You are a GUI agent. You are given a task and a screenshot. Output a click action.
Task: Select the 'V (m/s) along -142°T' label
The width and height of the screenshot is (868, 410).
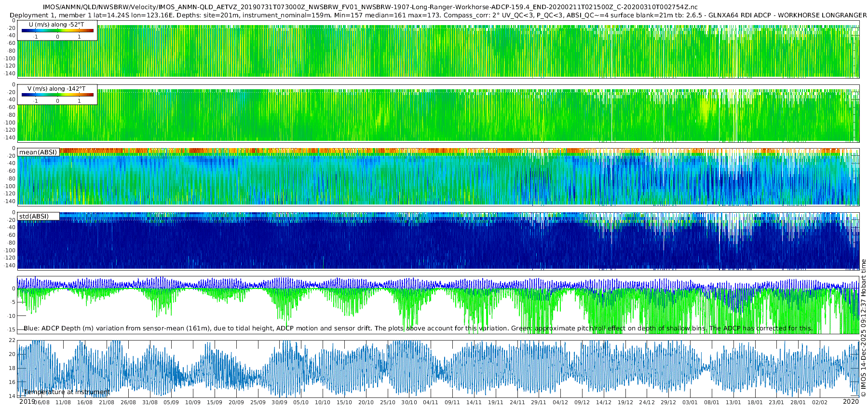(x=56, y=88)
